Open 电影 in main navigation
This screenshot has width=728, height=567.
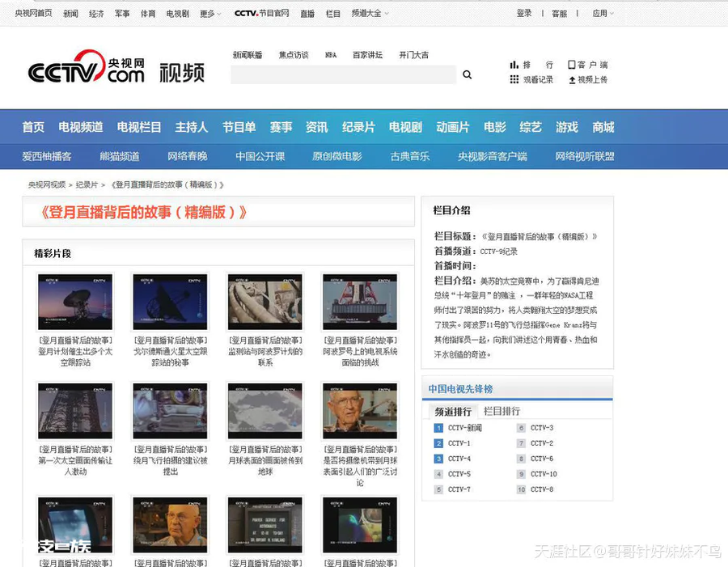[x=495, y=127]
